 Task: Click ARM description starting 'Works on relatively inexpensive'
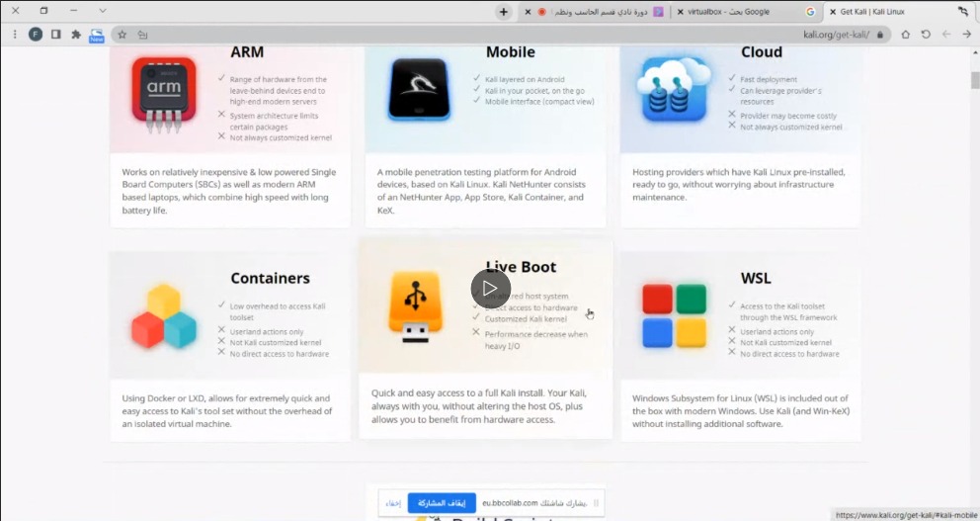pos(229,191)
